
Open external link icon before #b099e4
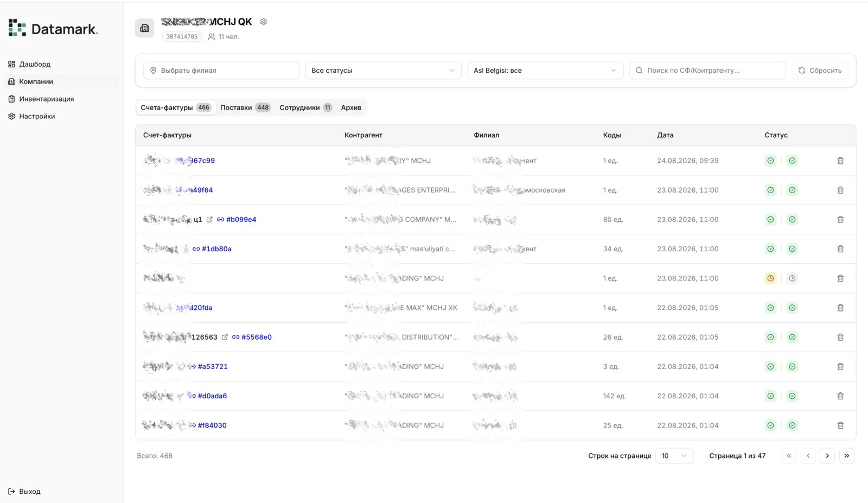click(209, 220)
